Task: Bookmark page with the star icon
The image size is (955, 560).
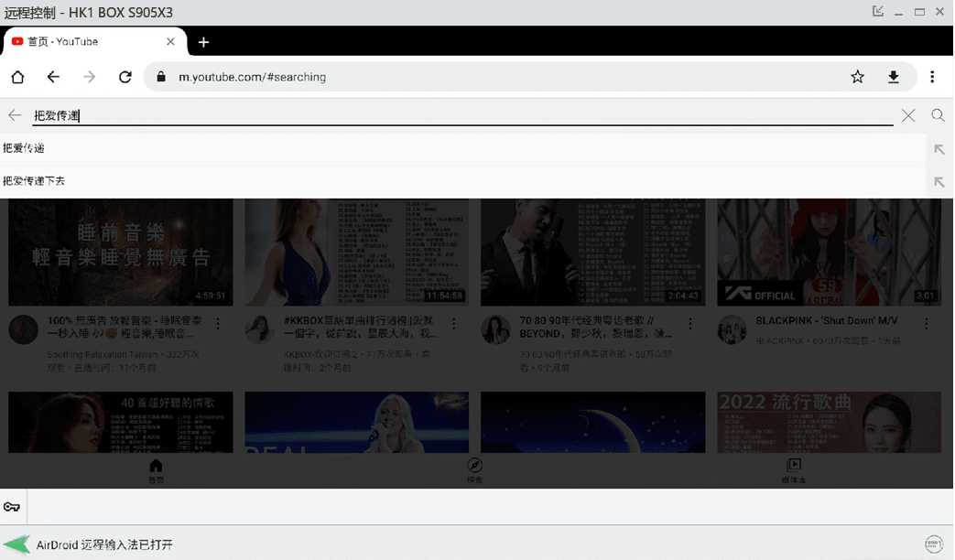Action: point(857,77)
